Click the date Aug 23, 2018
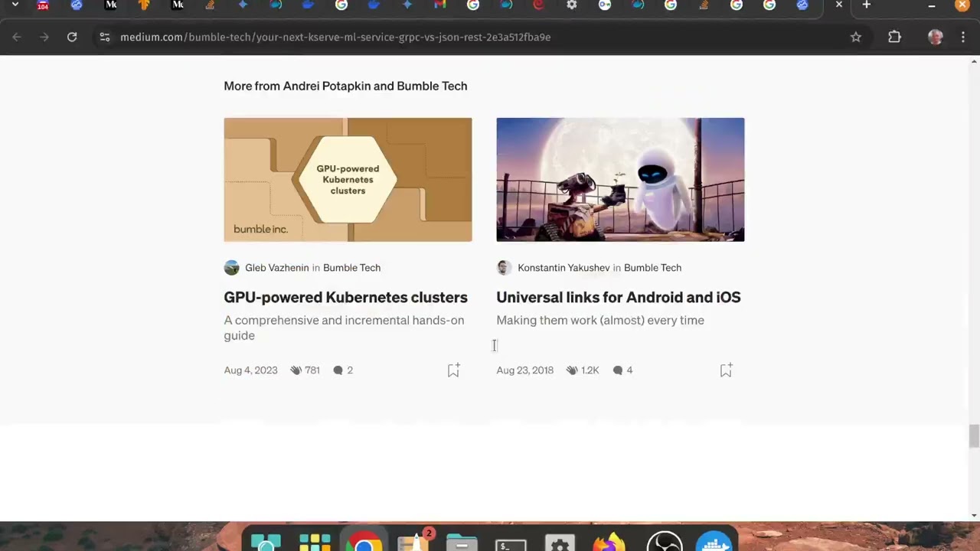Screen dimensions: 980x551 (x=524, y=370)
